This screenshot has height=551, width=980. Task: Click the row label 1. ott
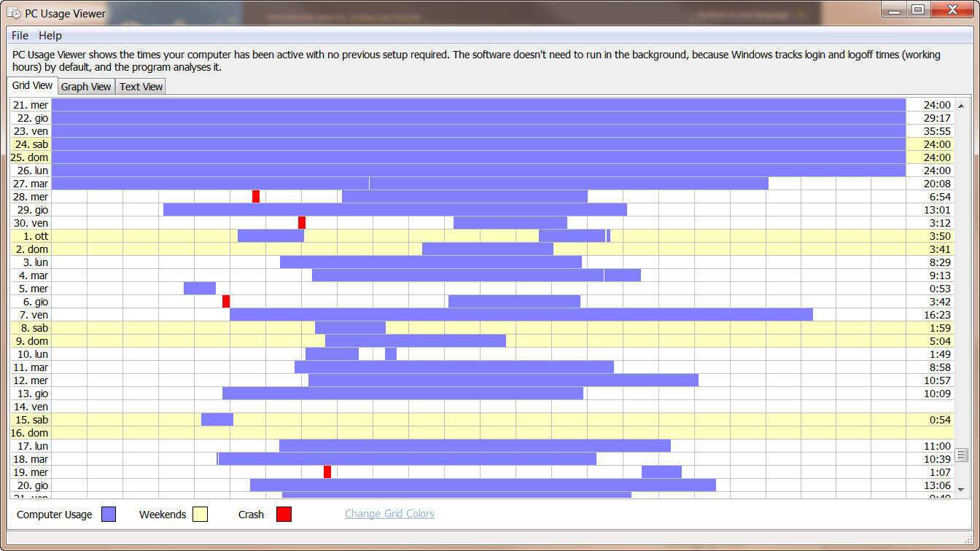point(36,236)
